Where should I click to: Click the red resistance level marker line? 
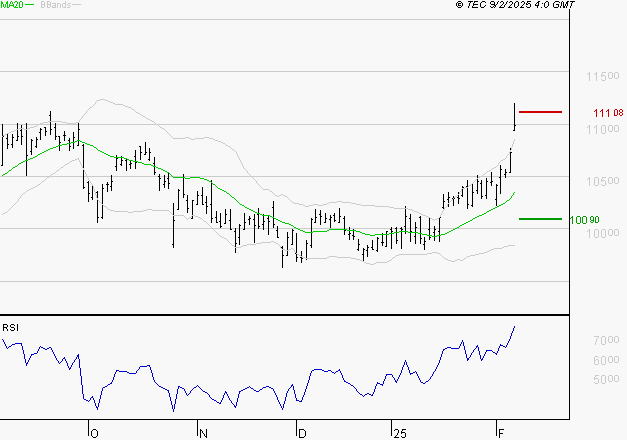pos(540,112)
